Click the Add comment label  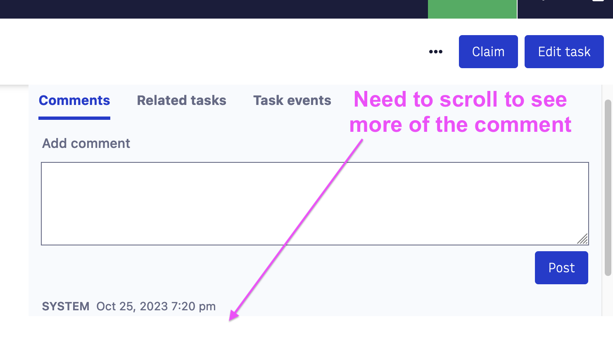point(86,143)
